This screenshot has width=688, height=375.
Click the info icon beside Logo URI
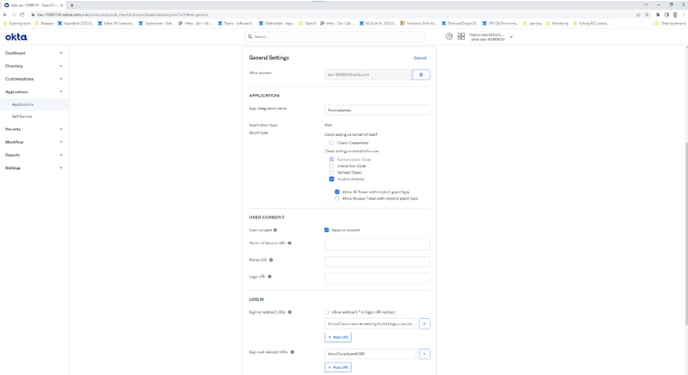tap(269, 277)
